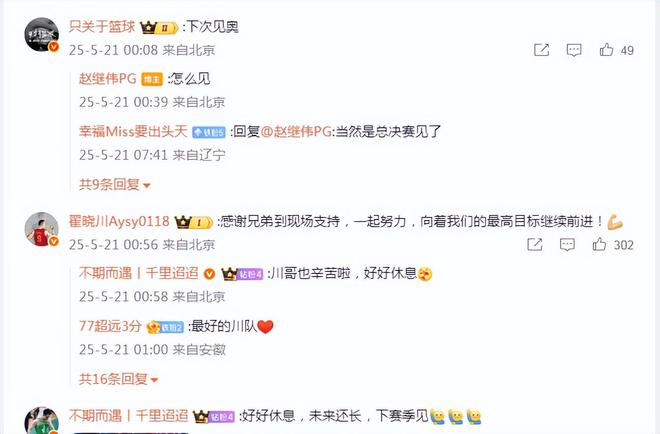Open 翟晓川 profile picture
This screenshot has width=660, height=434.
coord(41,229)
